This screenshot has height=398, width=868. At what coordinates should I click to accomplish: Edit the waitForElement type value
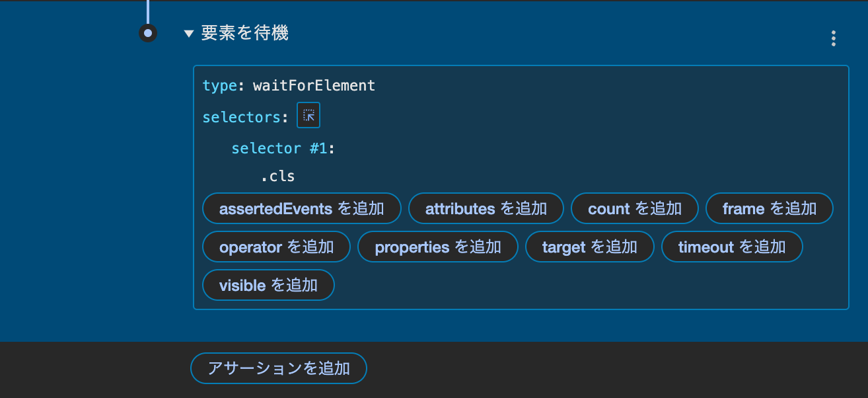click(314, 85)
